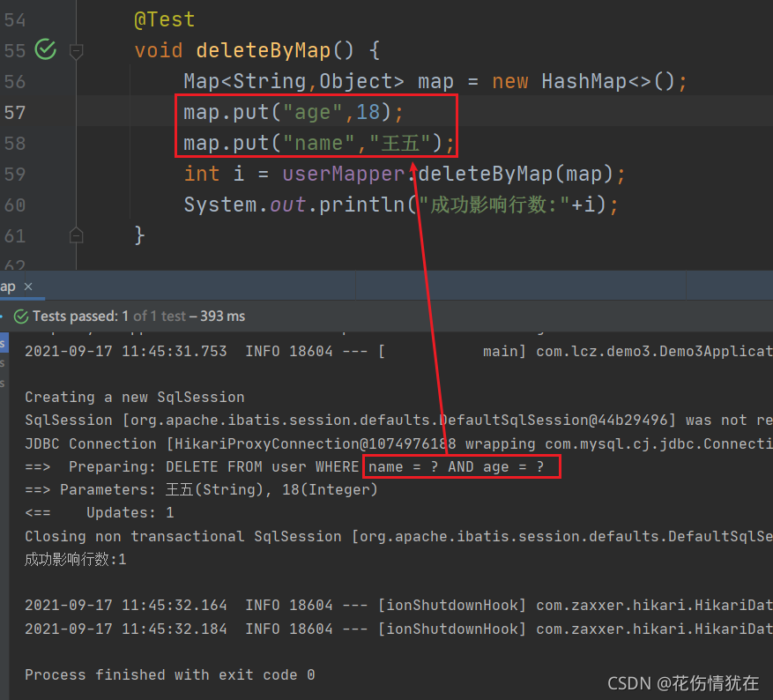Screen dimensions: 773x700
Task: Click the green tests passed check icon
Action: tap(20, 316)
